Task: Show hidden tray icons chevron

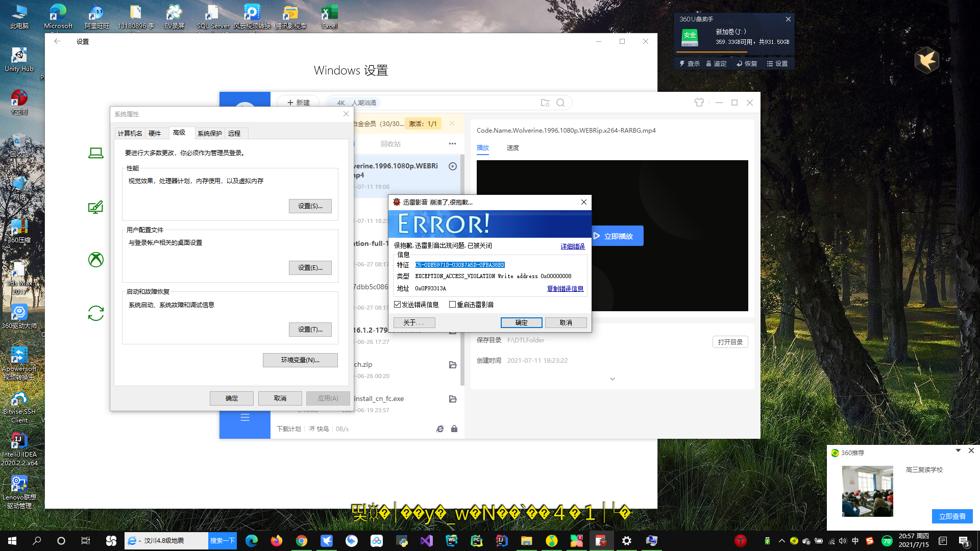Action: pyautogui.click(x=781, y=541)
